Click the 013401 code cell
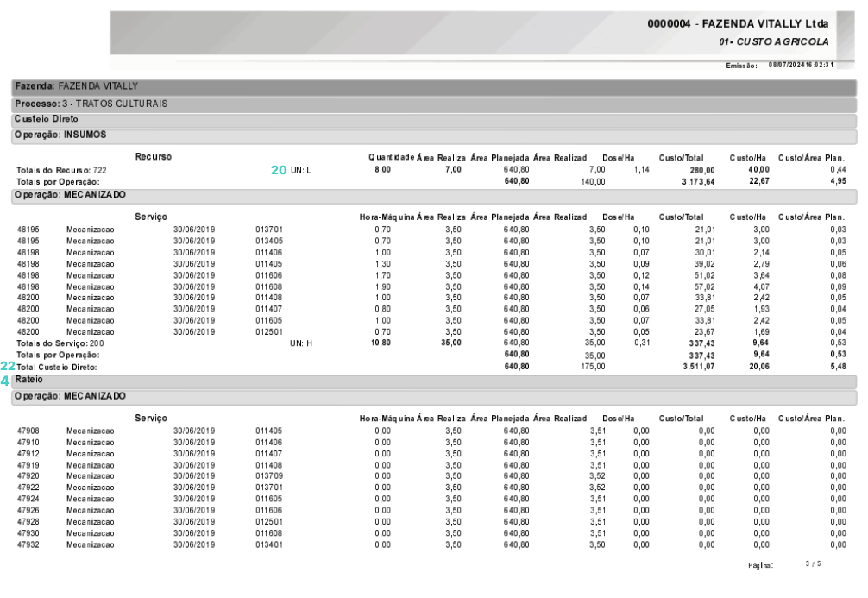The image size is (868, 598). click(x=269, y=545)
